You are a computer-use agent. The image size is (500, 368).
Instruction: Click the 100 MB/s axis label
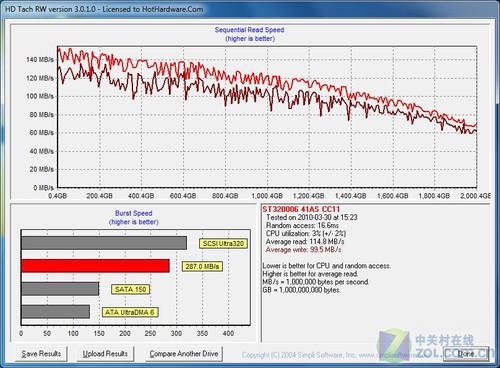40,96
